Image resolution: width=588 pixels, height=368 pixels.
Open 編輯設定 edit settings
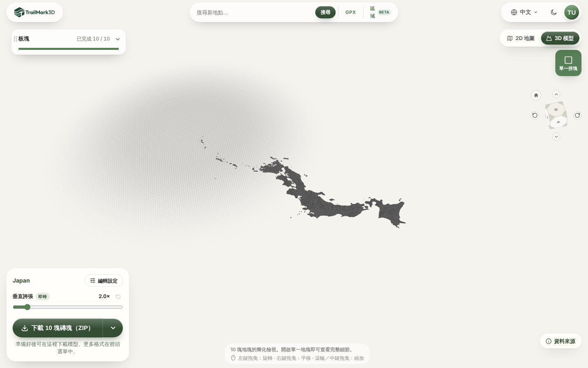click(x=104, y=280)
